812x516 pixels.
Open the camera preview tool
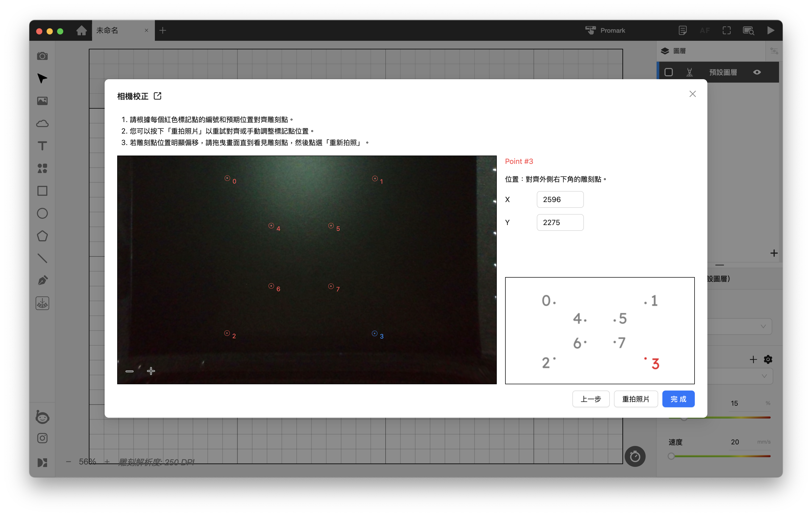(x=42, y=56)
